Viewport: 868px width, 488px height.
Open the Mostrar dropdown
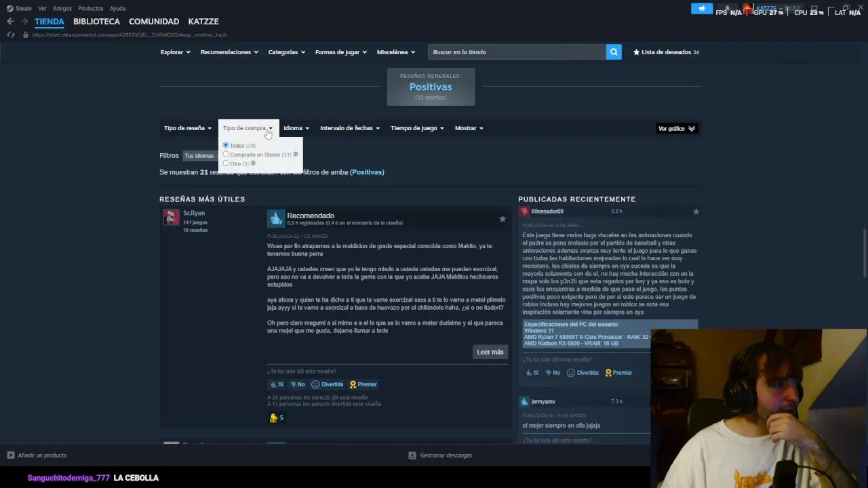pos(469,128)
